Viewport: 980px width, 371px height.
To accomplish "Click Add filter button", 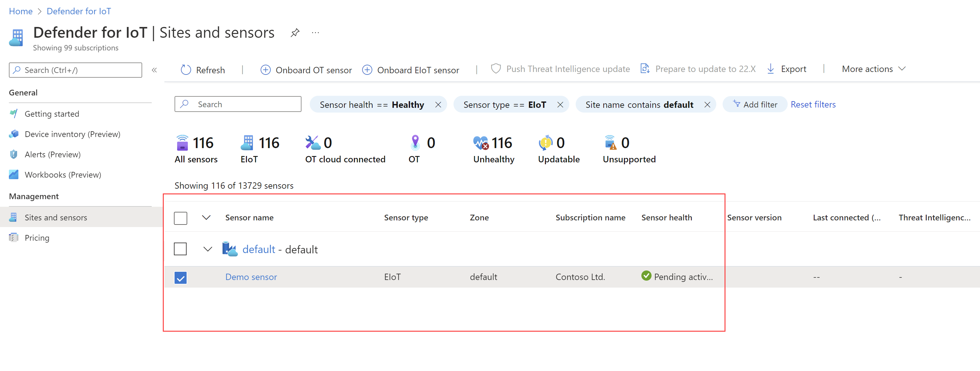I will point(755,105).
